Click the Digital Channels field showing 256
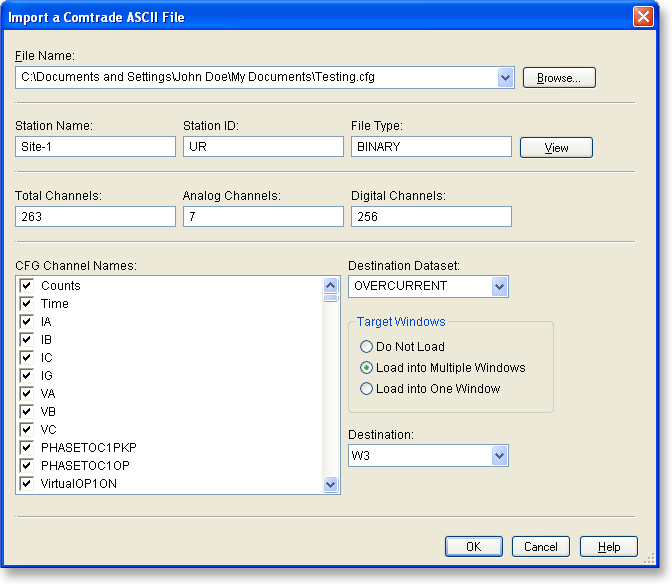Image resolution: width=672 pixels, height=584 pixels. point(431,216)
